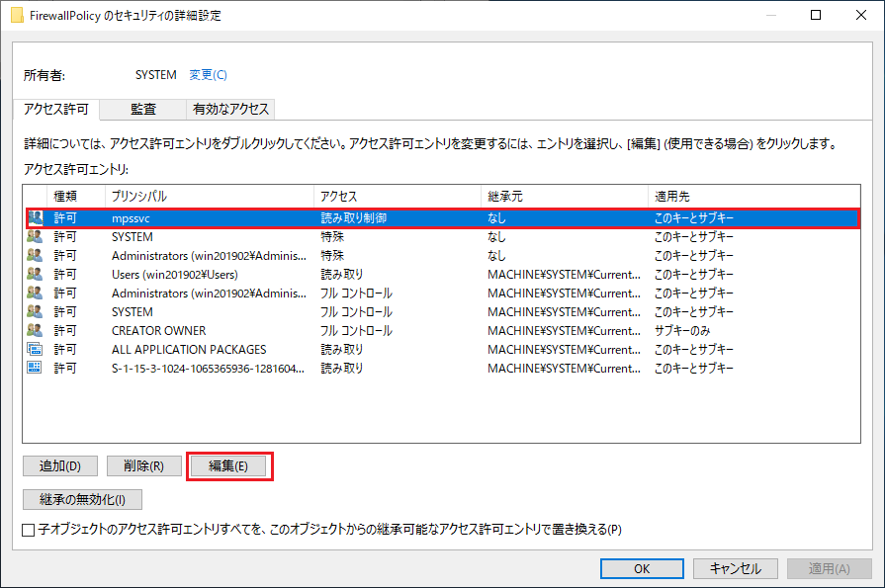Click the group icon beside Administrators with 特殊 access
Viewport: 885px width, 588px height.
35,256
